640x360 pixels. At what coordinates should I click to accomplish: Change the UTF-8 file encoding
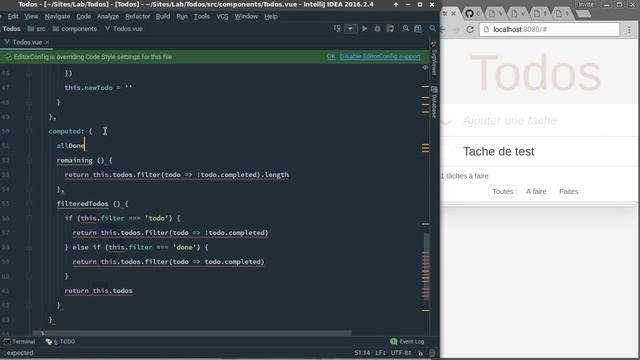(401, 353)
